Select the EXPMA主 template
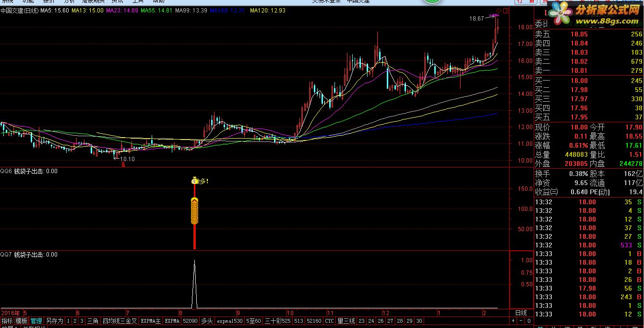Image resolution: width=644 pixels, height=328 pixels. [x=151, y=321]
